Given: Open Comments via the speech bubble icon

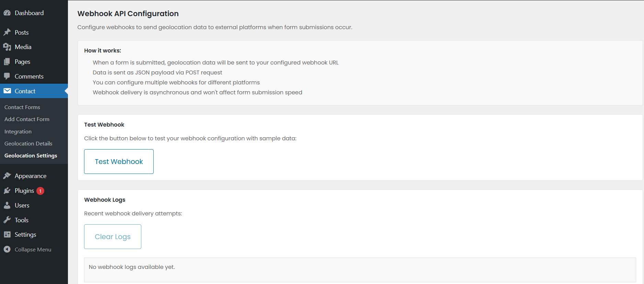Looking at the screenshot, I should point(7,76).
